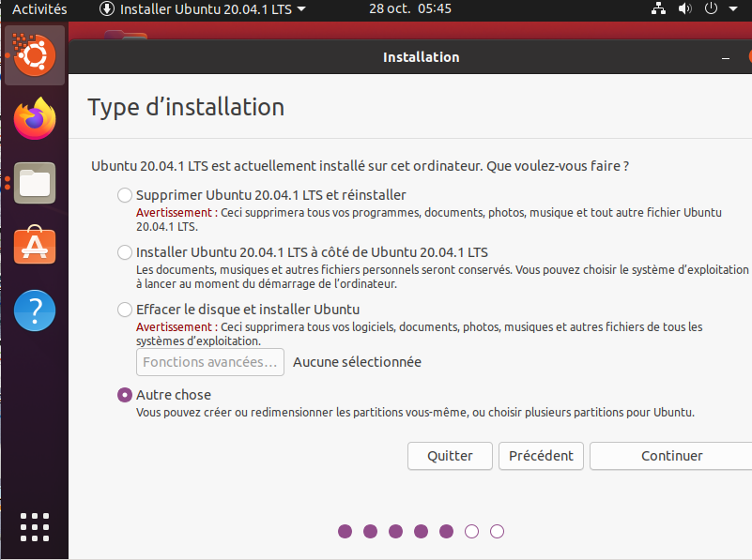Select Supprimer Ubuntu et réinstaller option
Image resolution: width=752 pixels, height=560 pixels.
coord(125,196)
